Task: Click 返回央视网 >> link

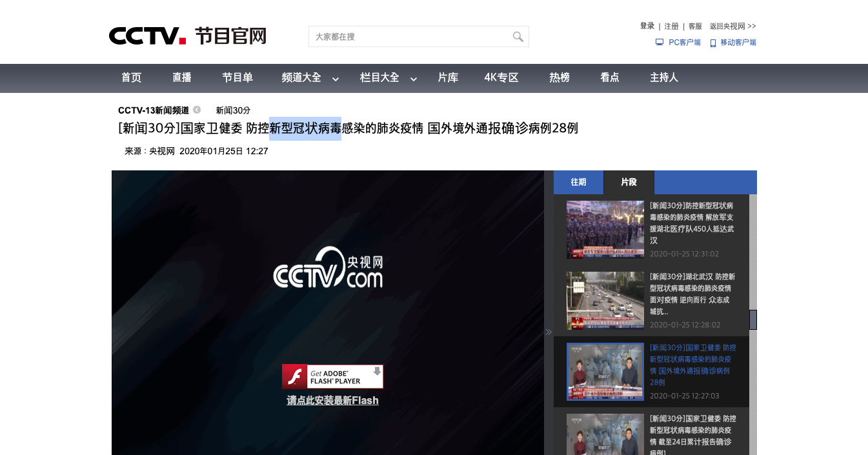Action: tap(733, 26)
